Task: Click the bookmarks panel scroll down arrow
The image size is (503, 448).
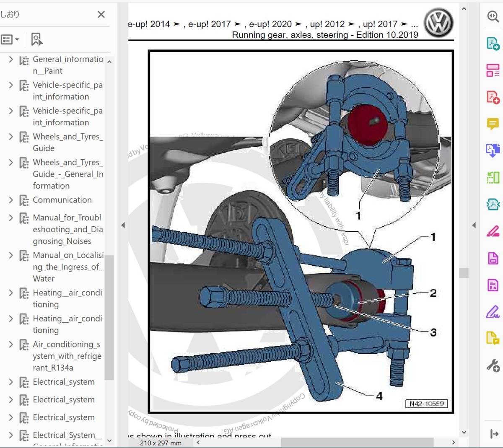Action: 109,441
